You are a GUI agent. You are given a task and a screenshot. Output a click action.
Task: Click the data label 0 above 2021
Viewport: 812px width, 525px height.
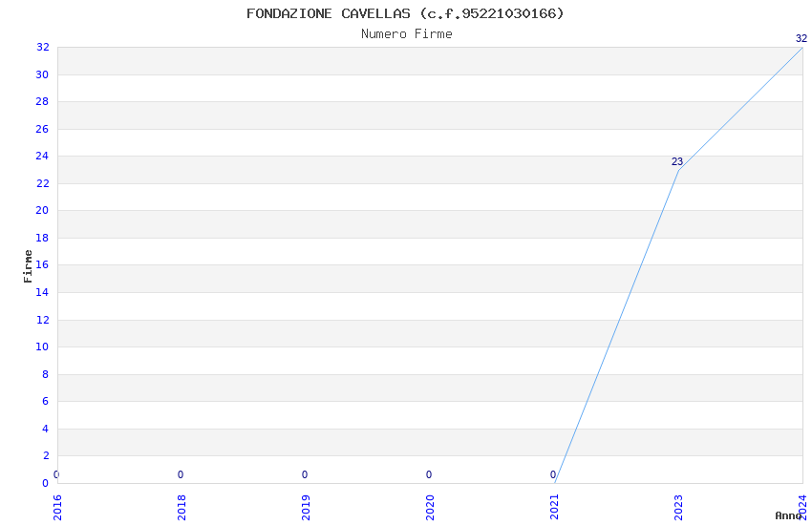tap(552, 474)
